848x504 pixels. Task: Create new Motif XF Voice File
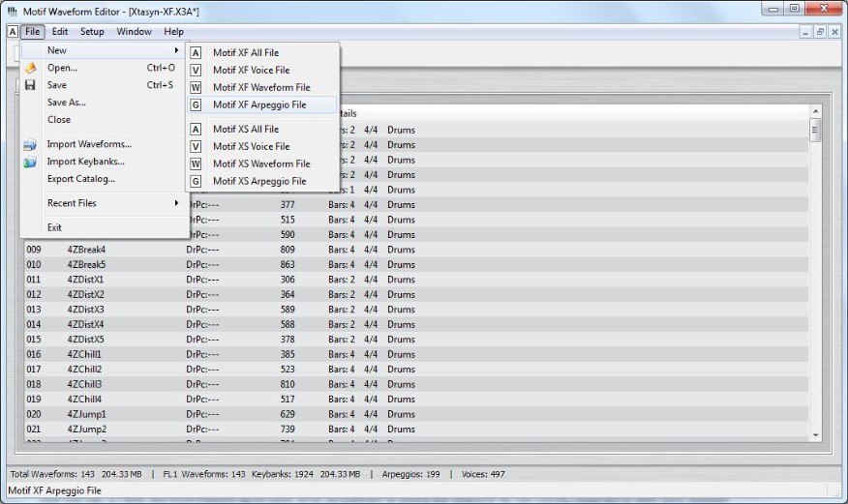[262, 71]
